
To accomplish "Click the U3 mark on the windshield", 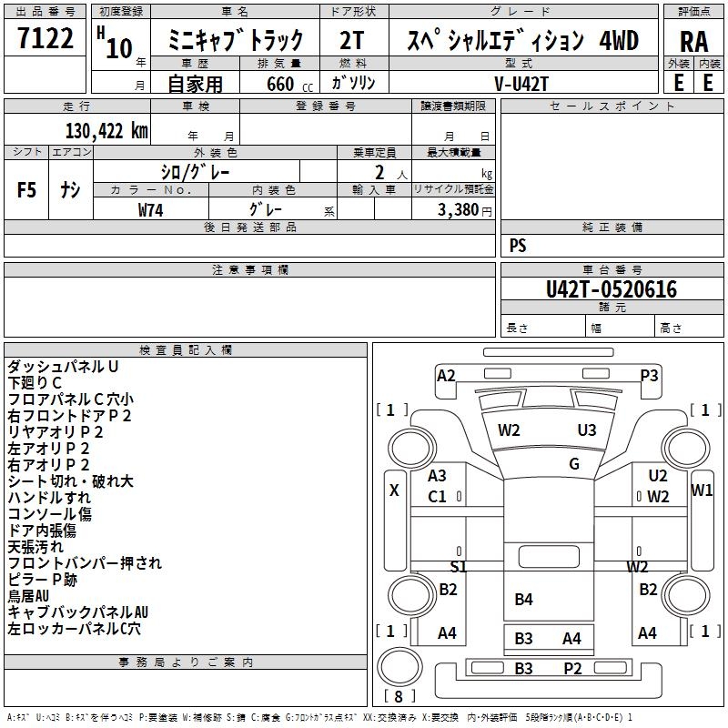I will 587,430.
